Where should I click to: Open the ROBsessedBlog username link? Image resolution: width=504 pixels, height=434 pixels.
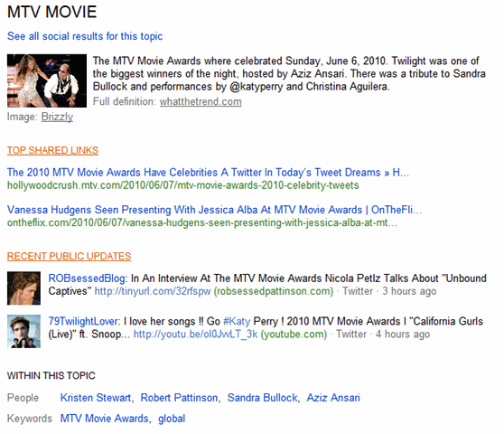point(87,278)
